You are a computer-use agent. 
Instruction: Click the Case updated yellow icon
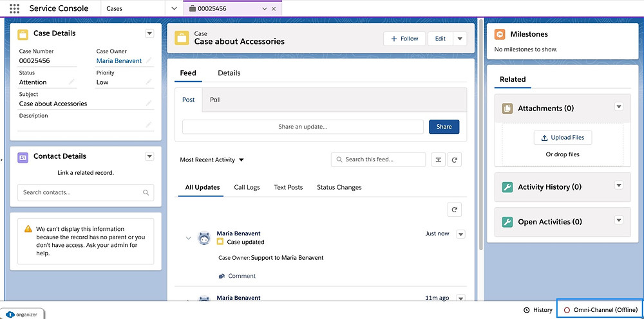click(x=220, y=242)
